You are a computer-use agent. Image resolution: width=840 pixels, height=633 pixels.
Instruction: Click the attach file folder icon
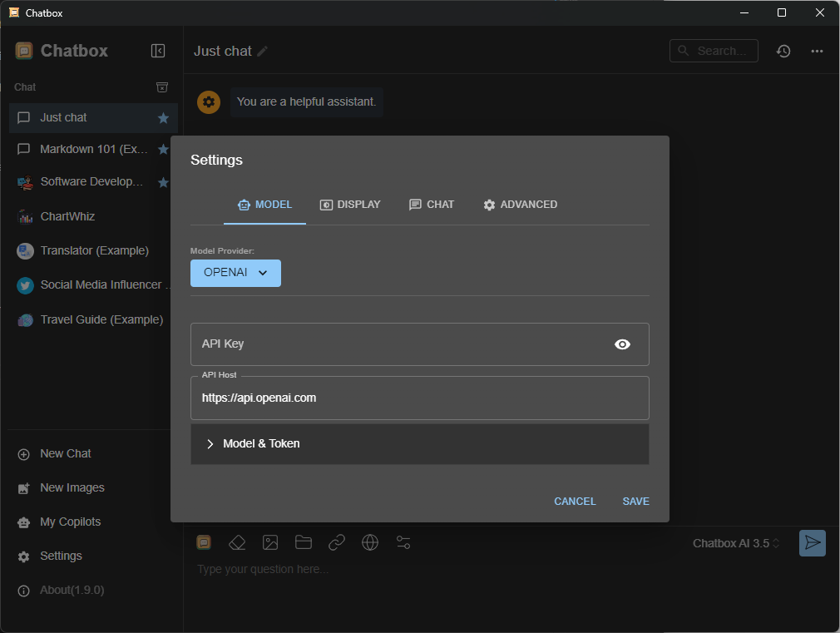coord(304,543)
